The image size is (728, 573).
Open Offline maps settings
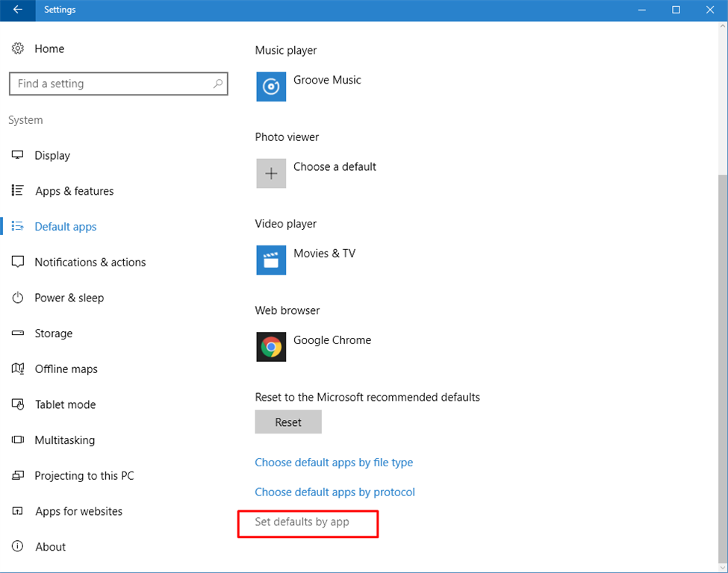[66, 369]
